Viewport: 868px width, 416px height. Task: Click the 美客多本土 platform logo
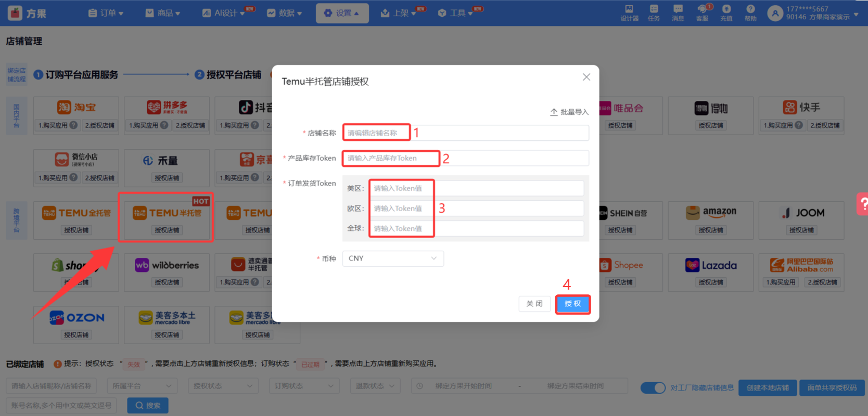pyautogui.click(x=167, y=318)
